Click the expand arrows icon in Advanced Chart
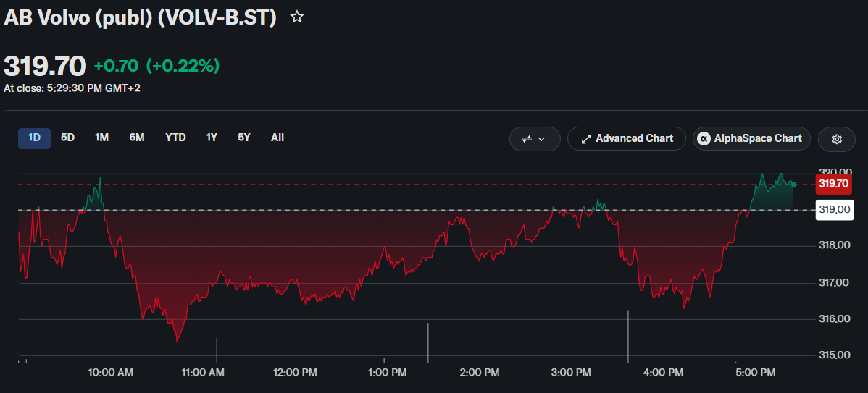 pos(585,139)
